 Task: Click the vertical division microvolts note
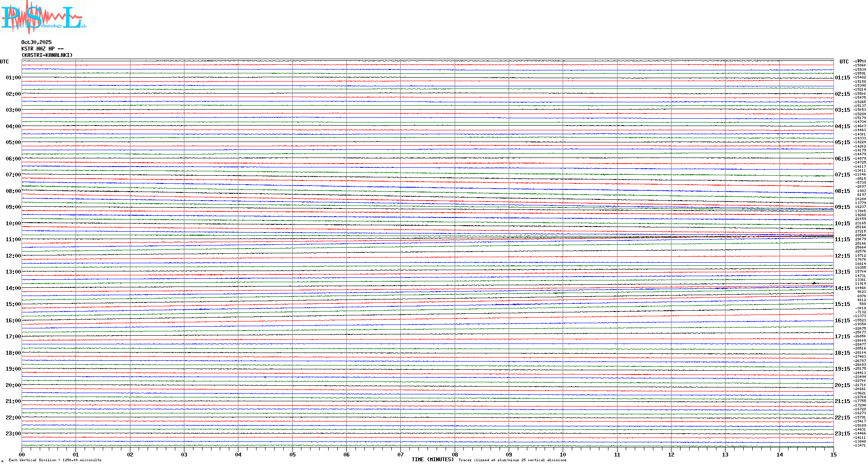(55, 460)
